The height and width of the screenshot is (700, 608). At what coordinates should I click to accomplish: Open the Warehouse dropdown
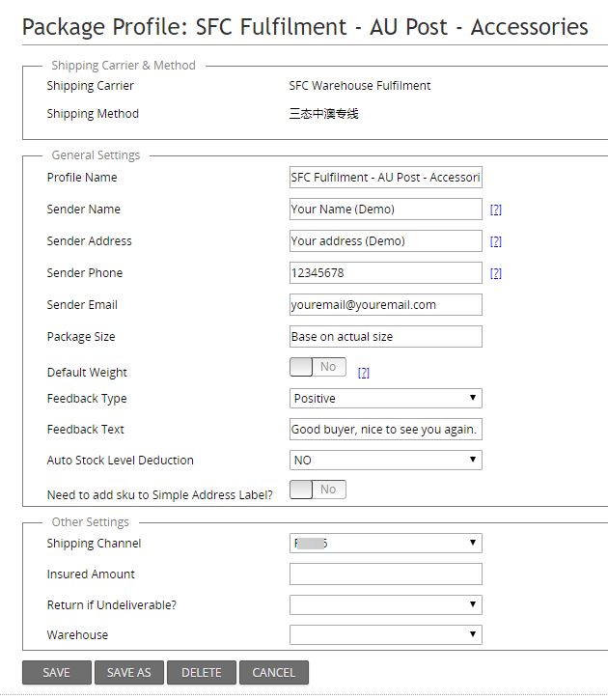click(x=386, y=634)
